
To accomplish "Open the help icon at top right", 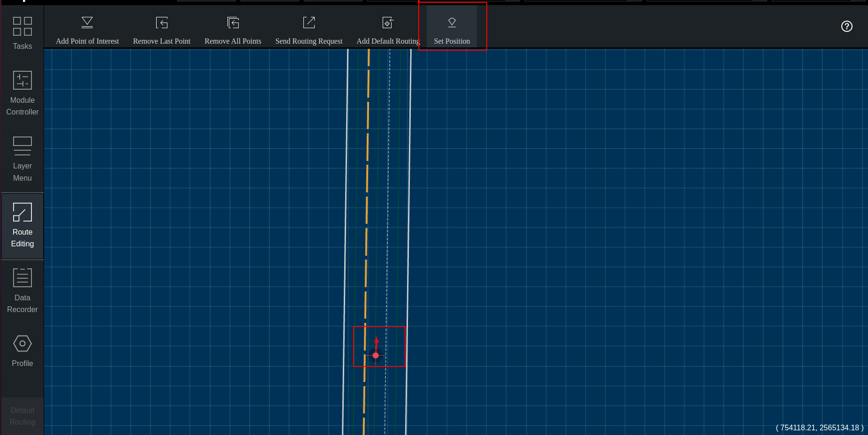I will pyautogui.click(x=847, y=26).
